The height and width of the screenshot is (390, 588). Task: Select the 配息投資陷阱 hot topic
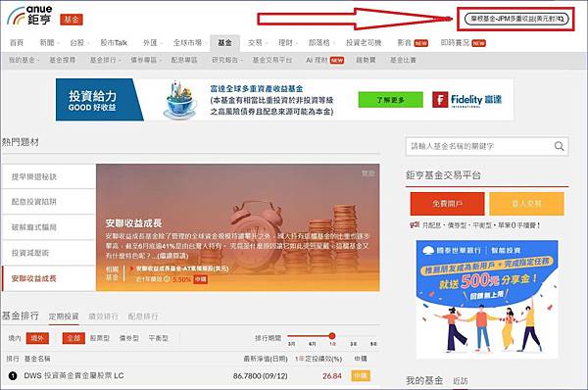tap(49, 202)
